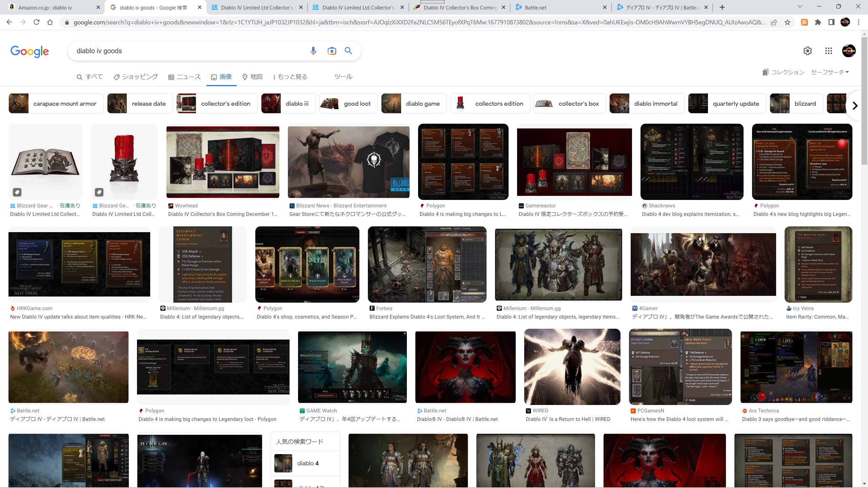Open the WIRED angel wings image
Screen dimensions: 868x488
click(572, 367)
